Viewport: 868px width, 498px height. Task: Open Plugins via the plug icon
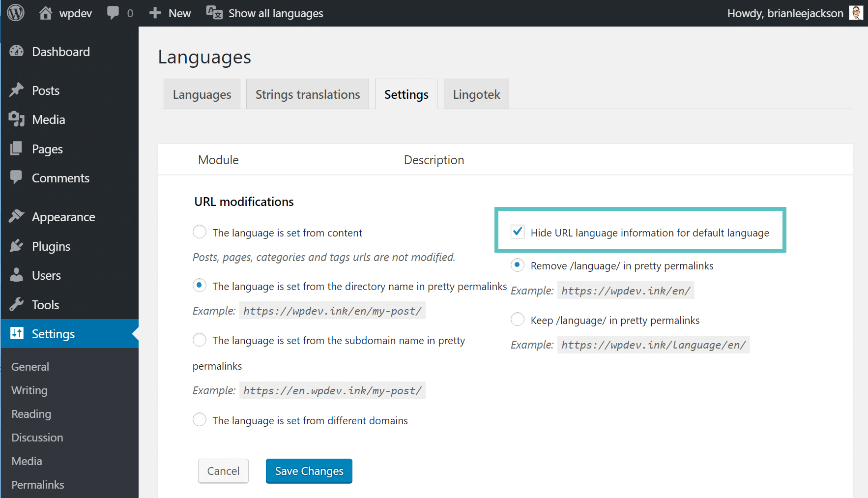(17, 246)
